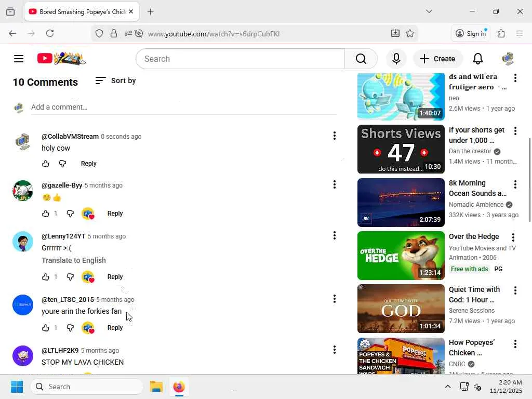Screen dimensions: 532x399
Task: Go to YouTube home via logo
Action: [x=61, y=58]
